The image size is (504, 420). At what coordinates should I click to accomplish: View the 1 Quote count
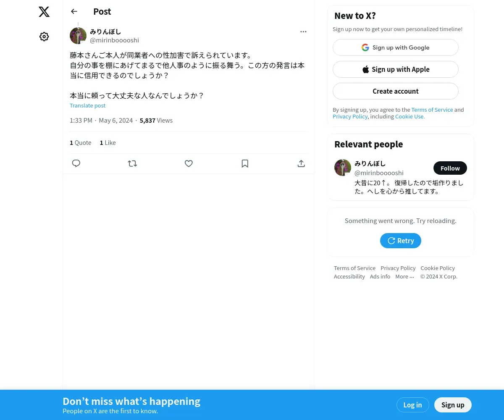pos(80,143)
